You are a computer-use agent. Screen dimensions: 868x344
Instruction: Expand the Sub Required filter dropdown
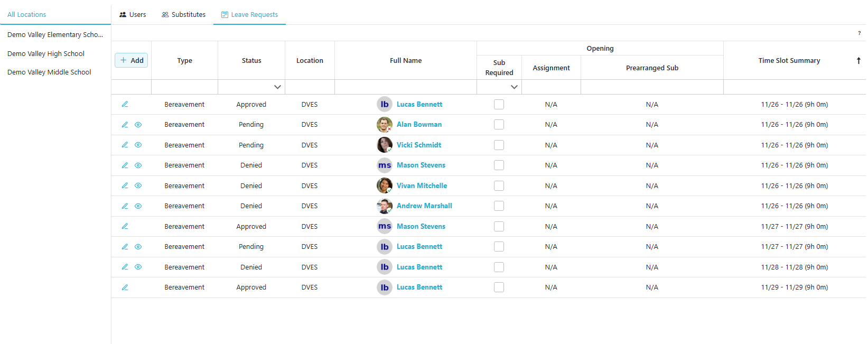[514, 87]
